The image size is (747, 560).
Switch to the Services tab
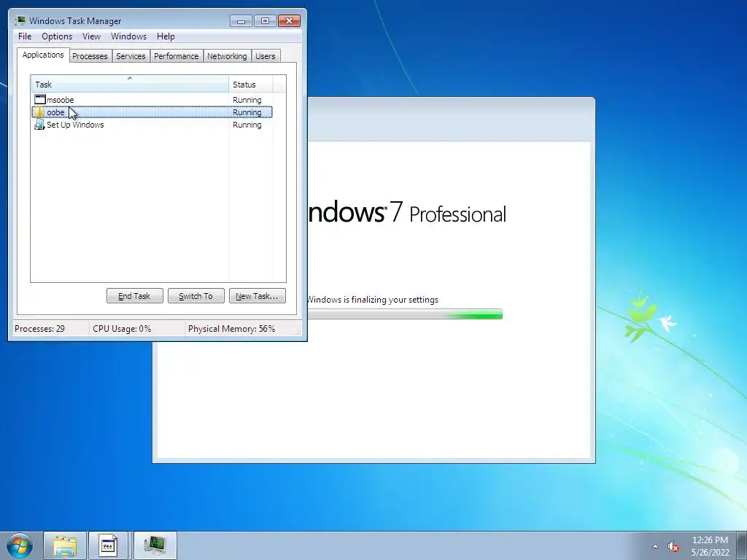pyautogui.click(x=131, y=56)
